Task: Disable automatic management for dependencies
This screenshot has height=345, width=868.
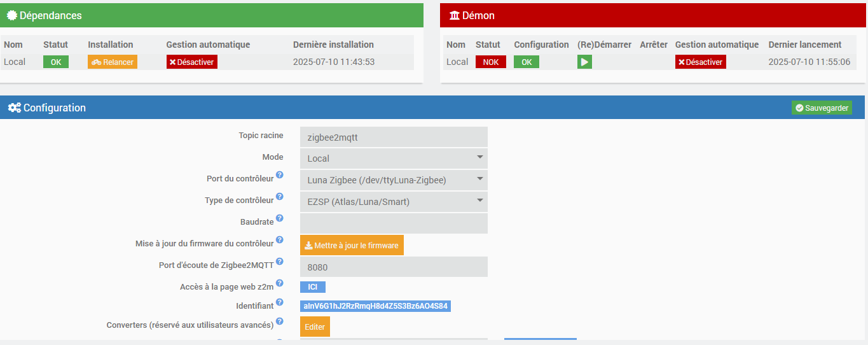Action: point(192,62)
